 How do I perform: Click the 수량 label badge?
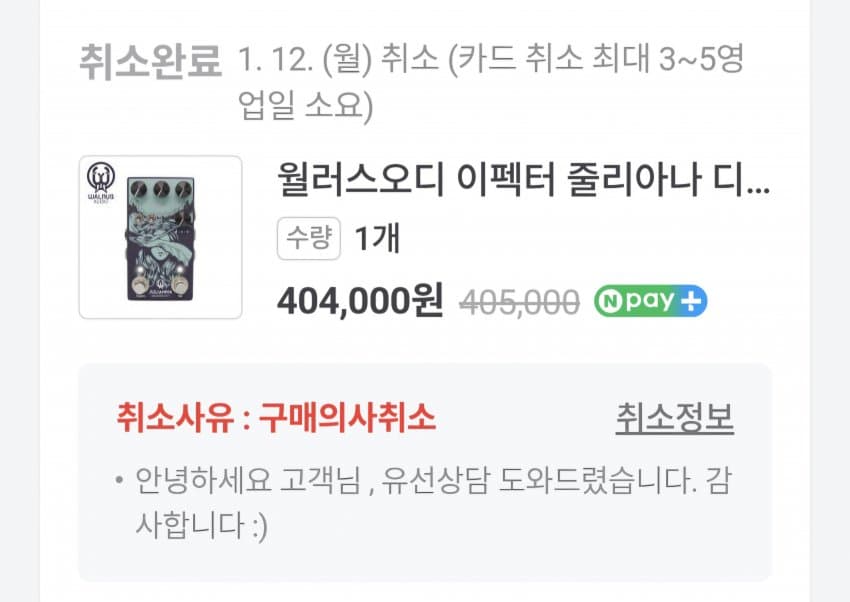click(x=308, y=238)
